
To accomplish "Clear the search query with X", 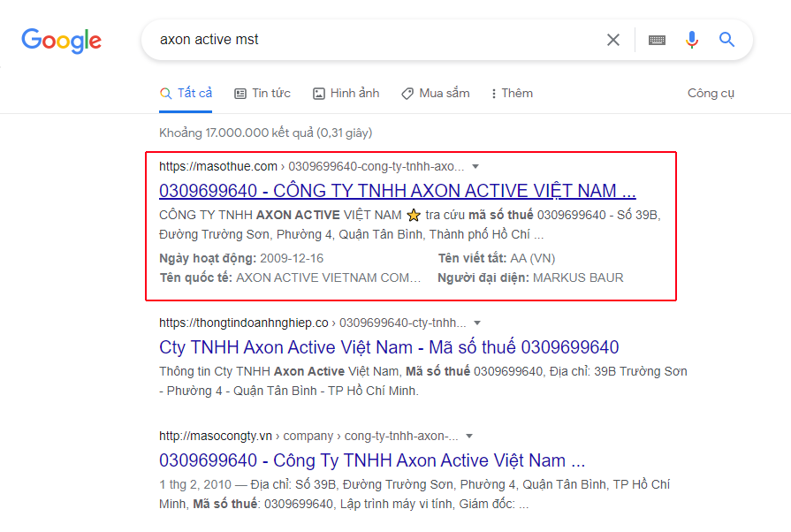I will point(613,40).
